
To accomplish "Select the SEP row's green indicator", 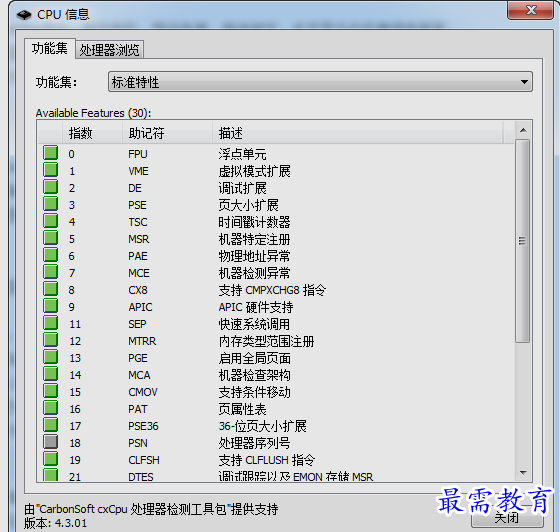I will pyautogui.click(x=50, y=323).
